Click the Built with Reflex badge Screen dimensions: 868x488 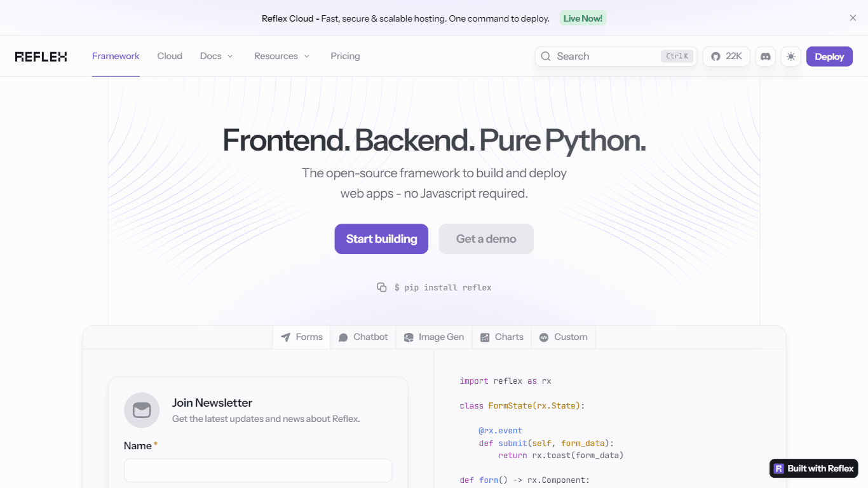click(814, 469)
